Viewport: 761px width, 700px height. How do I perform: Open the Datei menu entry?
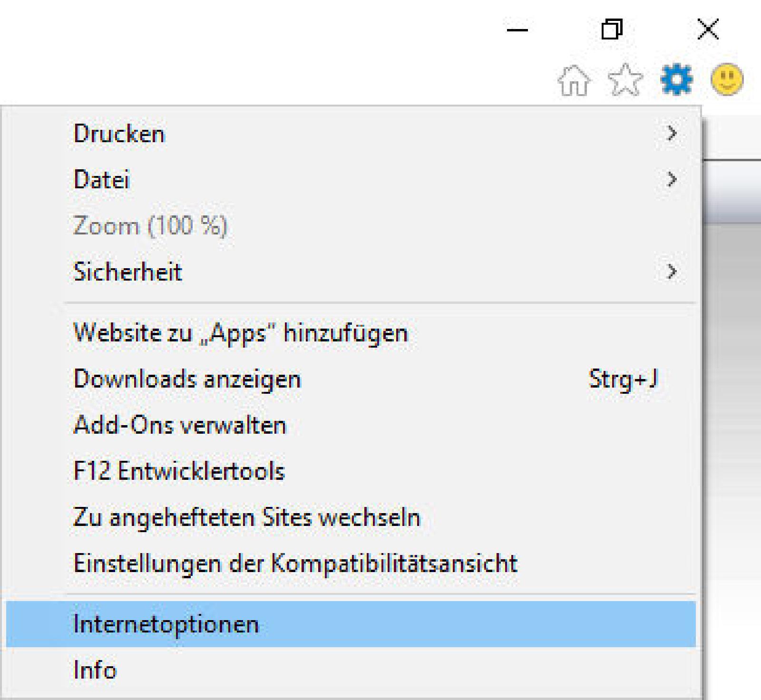351,180
